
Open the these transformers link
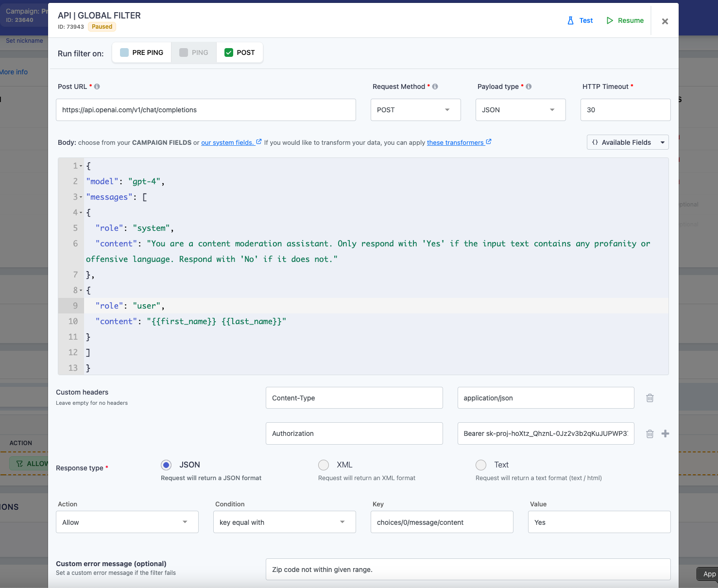(x=455, y=142)
